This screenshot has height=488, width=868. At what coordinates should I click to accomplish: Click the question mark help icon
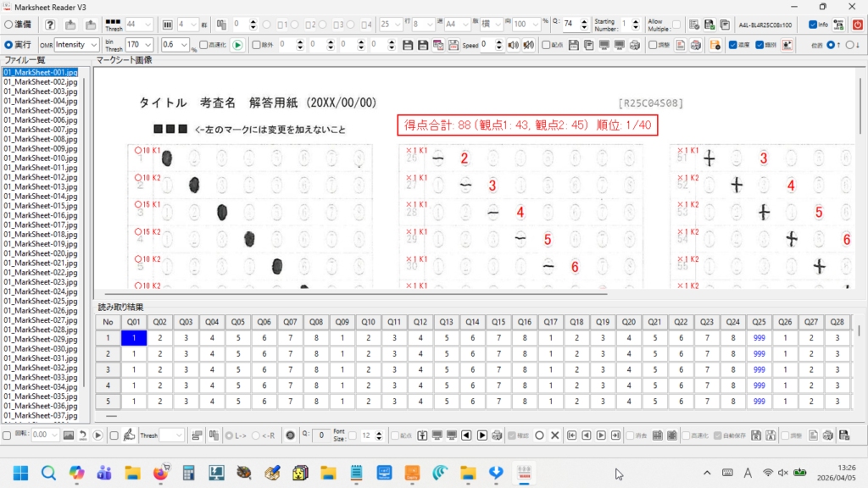51,25
